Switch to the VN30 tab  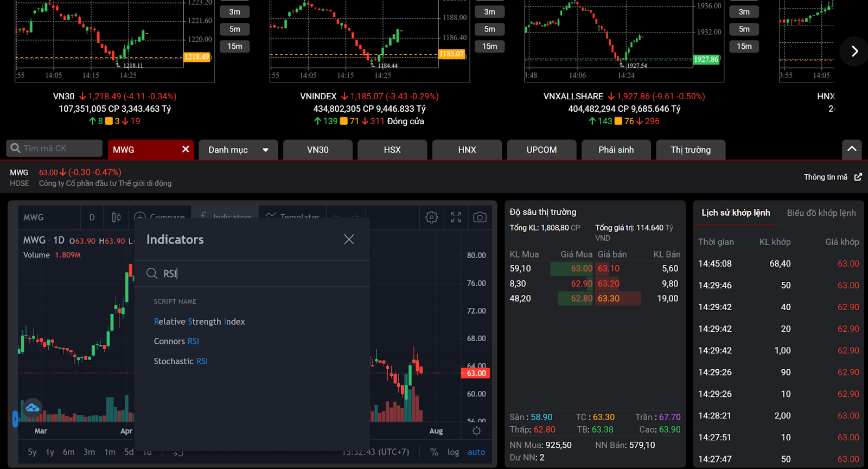coord(318,150)
